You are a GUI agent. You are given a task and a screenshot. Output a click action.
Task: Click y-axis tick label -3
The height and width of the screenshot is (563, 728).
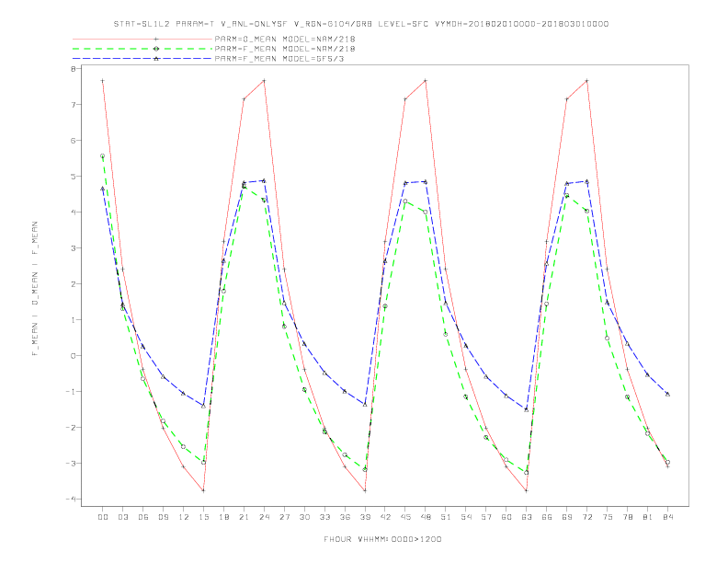point(70,463)
